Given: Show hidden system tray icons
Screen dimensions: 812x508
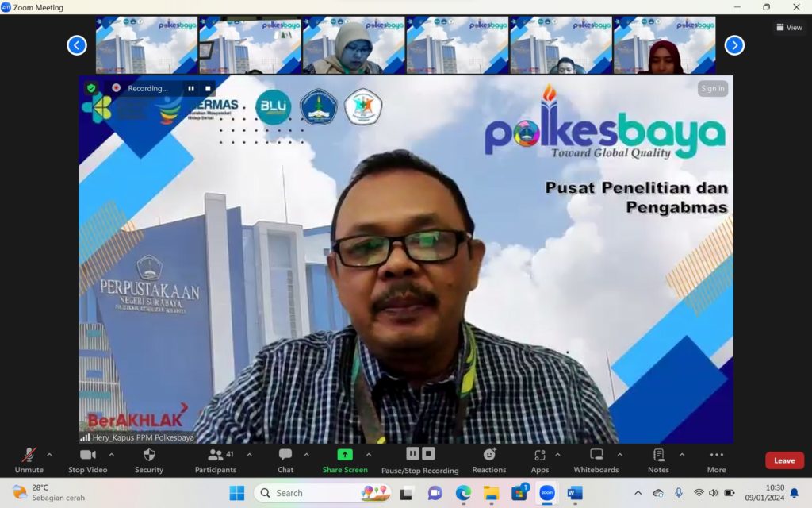Looking at the screenshot, I should [638, 493].
